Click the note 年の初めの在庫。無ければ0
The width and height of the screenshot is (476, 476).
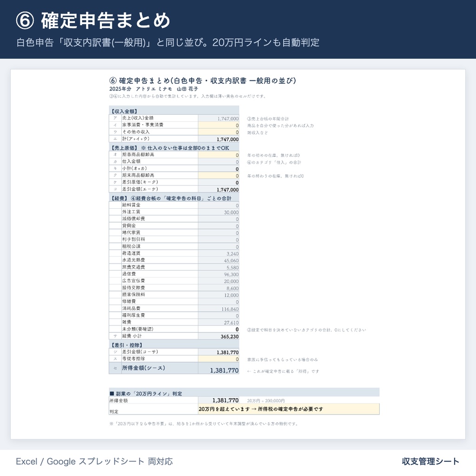pos(273,155)
